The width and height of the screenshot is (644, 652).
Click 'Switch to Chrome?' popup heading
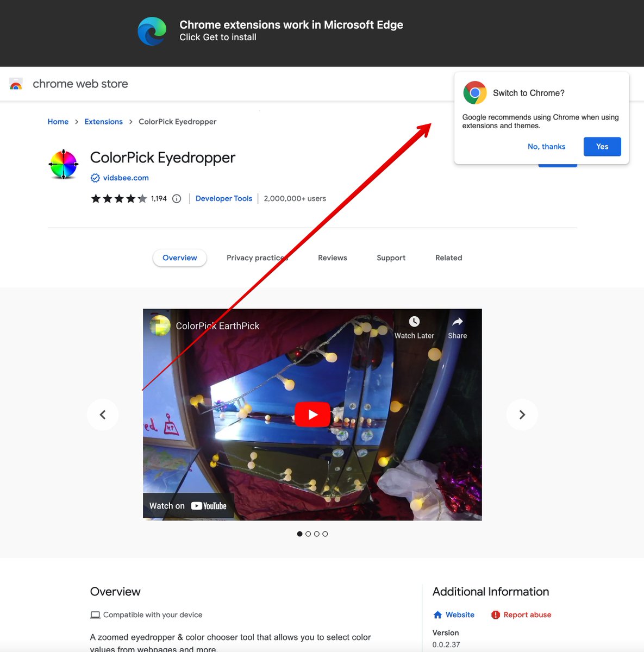[x=529, y=93]
